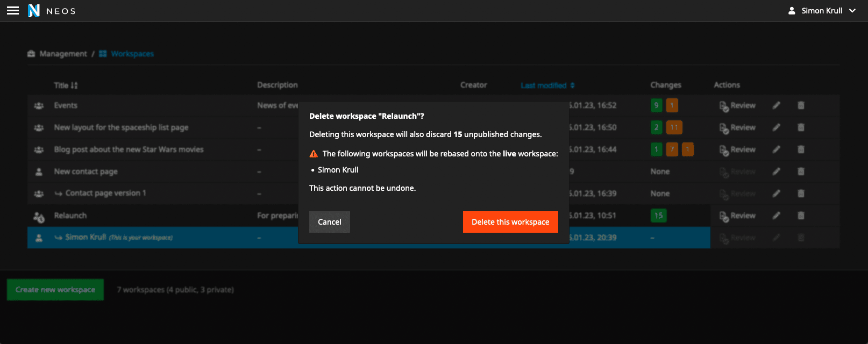Click New contact page private user icon
The height and width of the screenshot is (344, 868).
39,172
